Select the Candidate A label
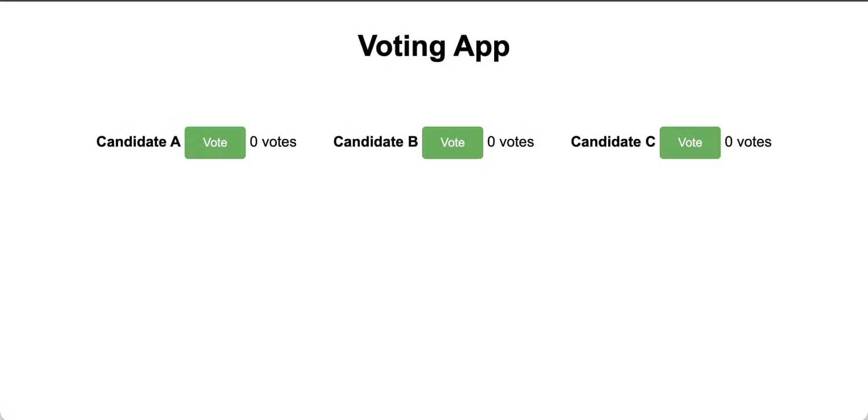Viewport: 868px width, 420px height. (x=138, y=142)
